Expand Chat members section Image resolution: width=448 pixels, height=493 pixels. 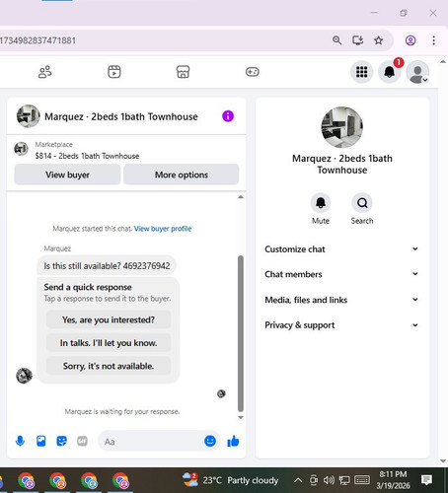[341, 274]
